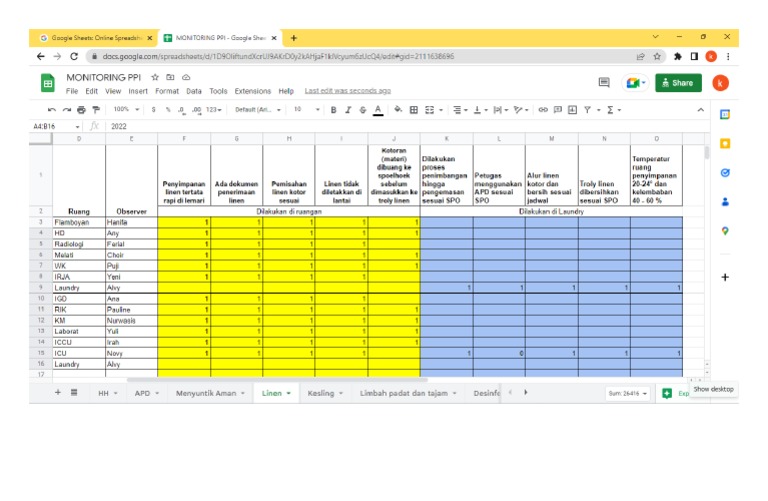The image size is (768, 501).
Task: Insert comment icon in toolbar
Action: pos(557,110)
